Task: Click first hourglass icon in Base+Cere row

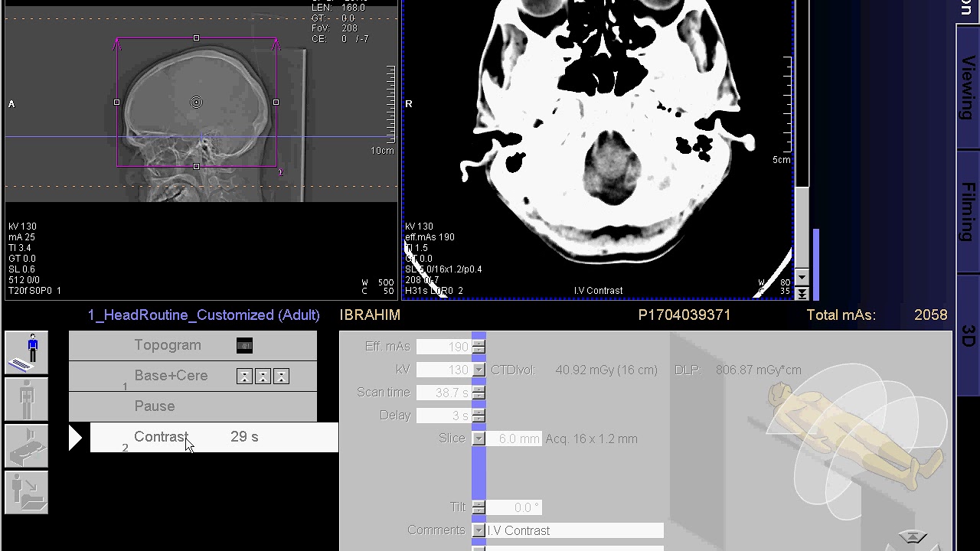Action: point(244,377)
